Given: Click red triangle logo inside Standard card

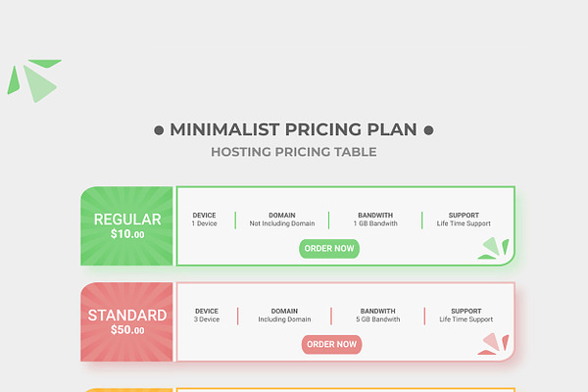Looking at the screenshot, I should pos(493,344).
